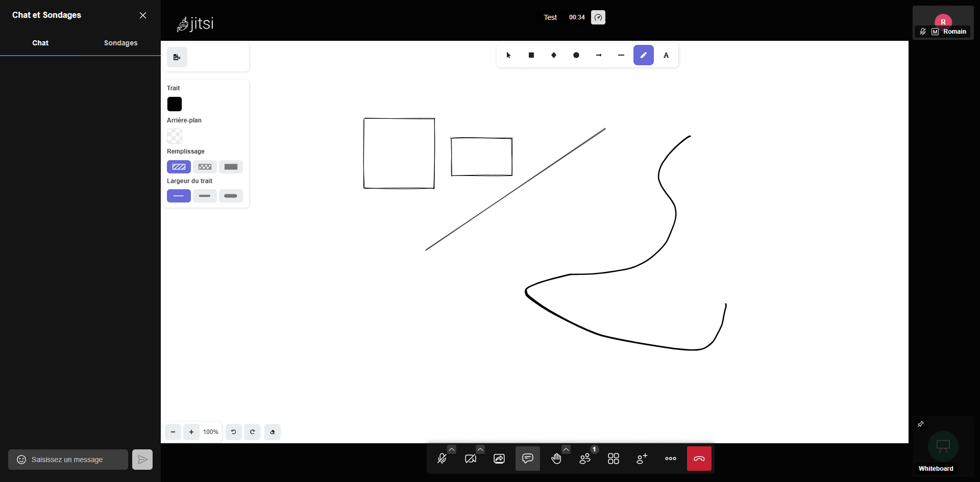Open the black Trait color swatch
The width and height of the screenshot is (980, 482).
(x=175, y=104)
